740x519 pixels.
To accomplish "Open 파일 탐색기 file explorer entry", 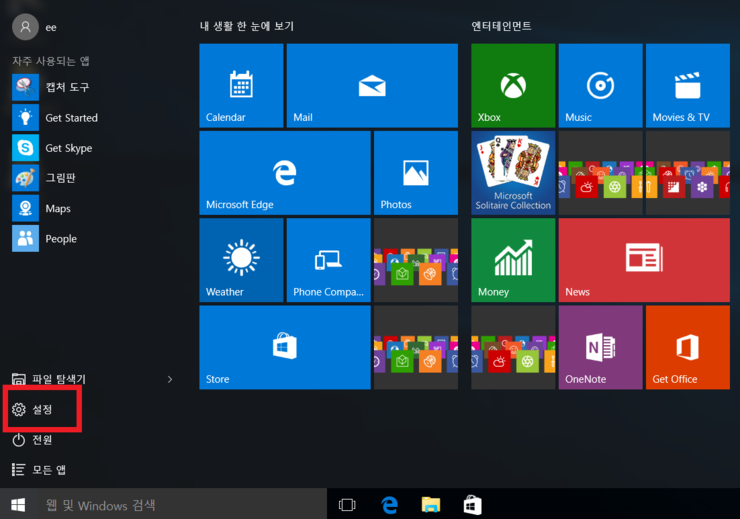I will (x=49, y=379).
